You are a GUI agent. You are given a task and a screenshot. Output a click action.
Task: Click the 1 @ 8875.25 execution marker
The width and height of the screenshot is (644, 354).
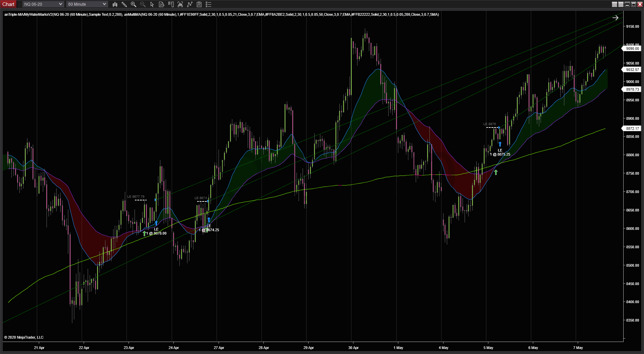[500, 154]
